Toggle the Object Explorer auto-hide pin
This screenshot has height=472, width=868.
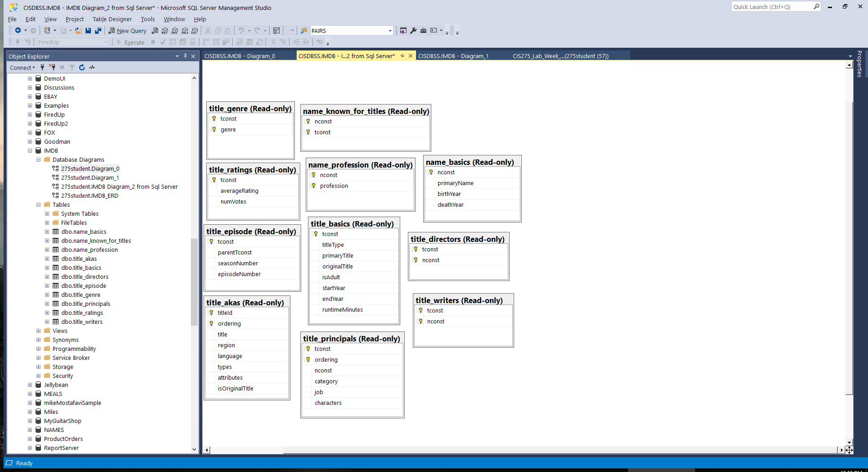(x=185, y=56)
